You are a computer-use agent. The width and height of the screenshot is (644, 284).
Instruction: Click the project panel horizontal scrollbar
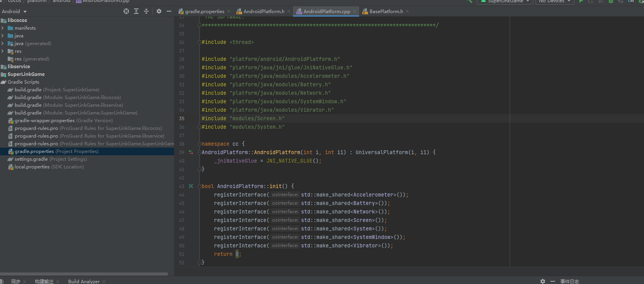pyautogui.click(x=84, y=274)
